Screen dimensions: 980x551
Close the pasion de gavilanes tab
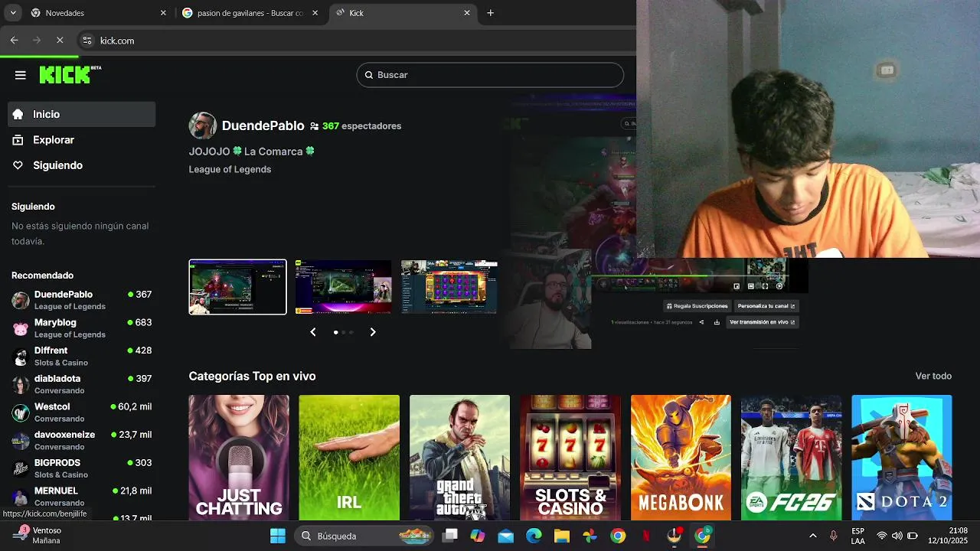tap(315, 13)
